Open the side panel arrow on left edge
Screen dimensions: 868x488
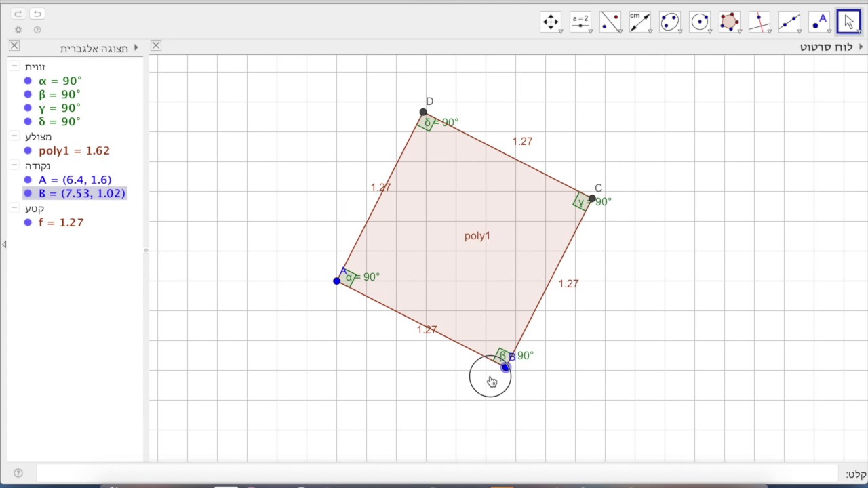4,244
